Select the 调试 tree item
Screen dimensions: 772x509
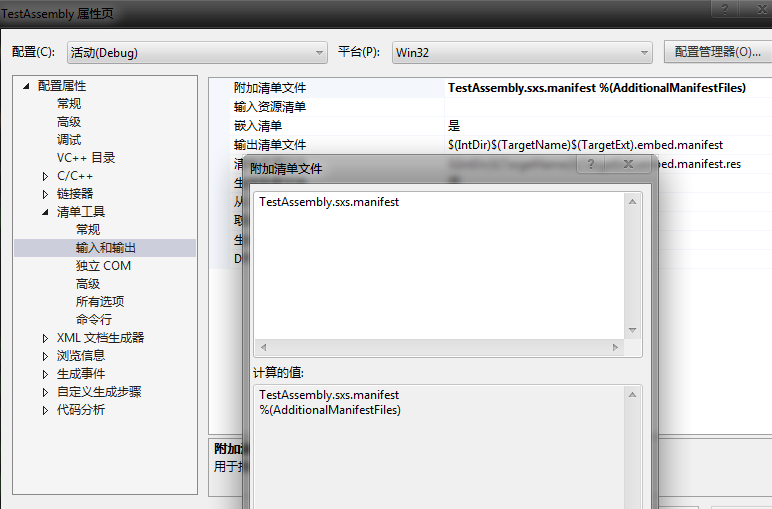[x=69, y=140]
